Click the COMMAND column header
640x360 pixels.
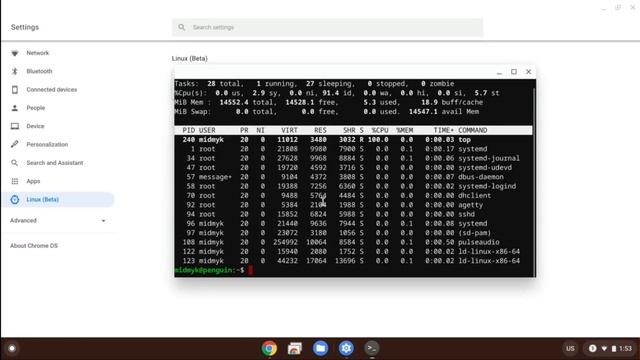(472, 130)
